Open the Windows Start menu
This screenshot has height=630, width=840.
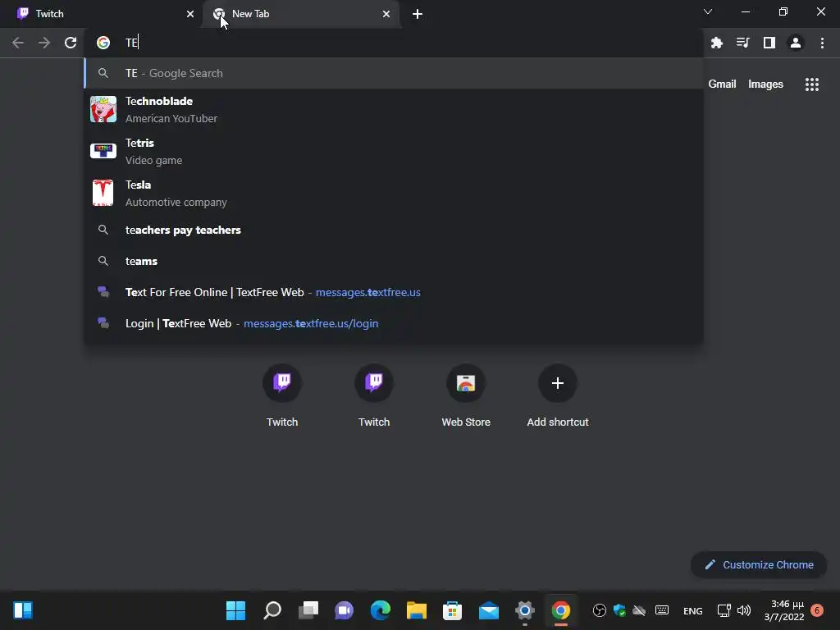tap(235, 610)
